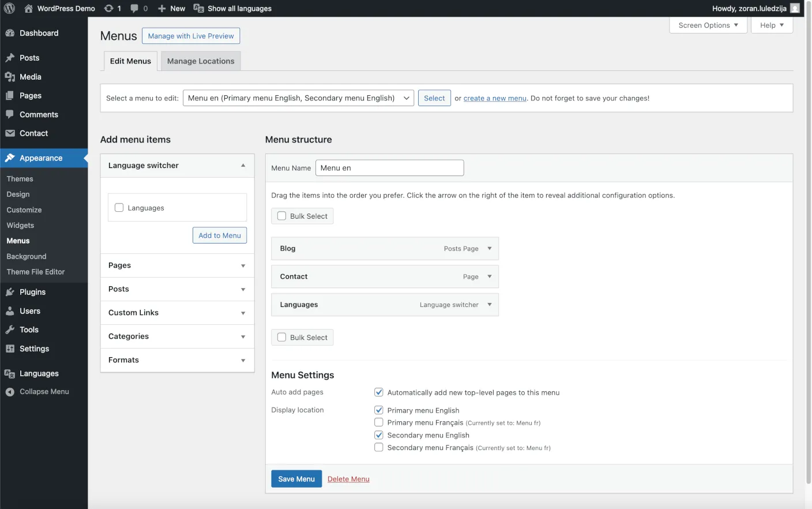This screenshot has height=509, width=812.
Task: Click the Save Menu button
Action: tap(296, 479)
